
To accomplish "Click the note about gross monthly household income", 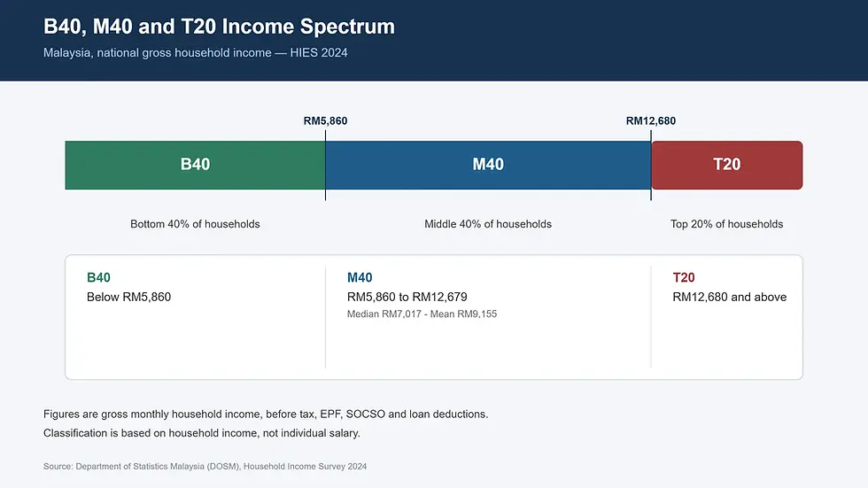I will pyautogui.click(x=266, y=414).
